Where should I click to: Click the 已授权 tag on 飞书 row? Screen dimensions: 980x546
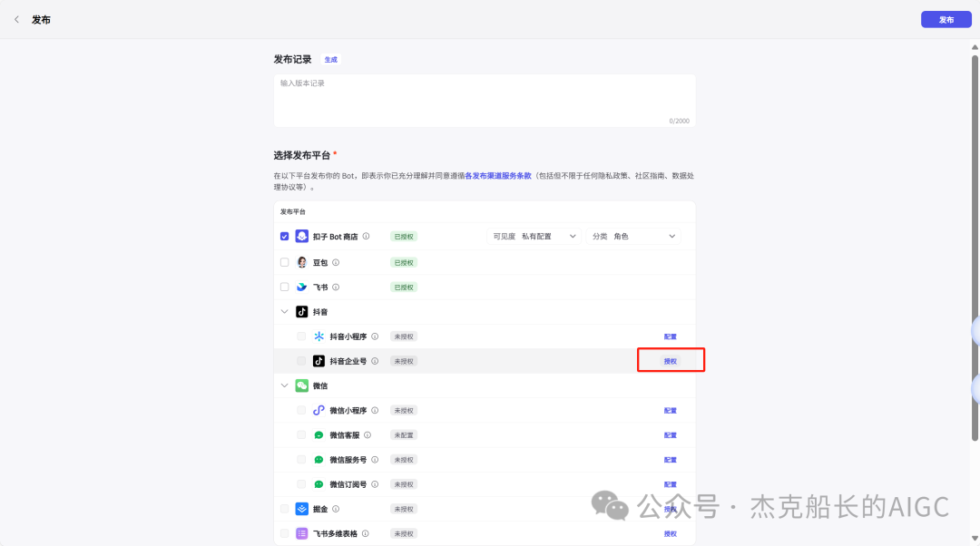coord(403,287)
